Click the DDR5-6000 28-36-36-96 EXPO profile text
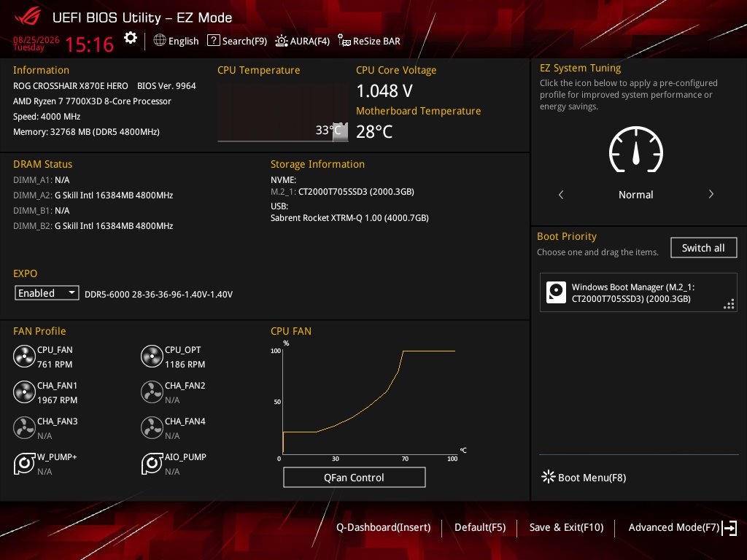This screenshot has width=747, height=560. pos(158,295)
